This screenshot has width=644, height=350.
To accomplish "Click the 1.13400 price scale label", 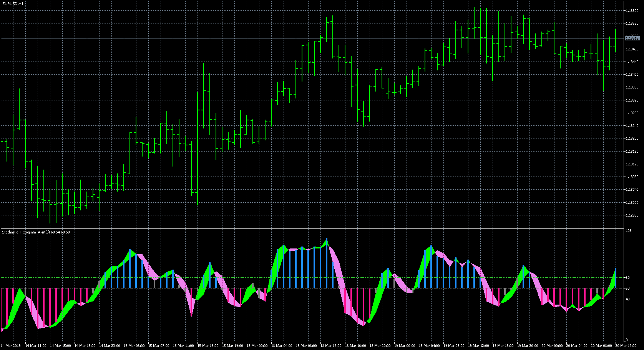I will pyautogui.click(x=632, y=75).
